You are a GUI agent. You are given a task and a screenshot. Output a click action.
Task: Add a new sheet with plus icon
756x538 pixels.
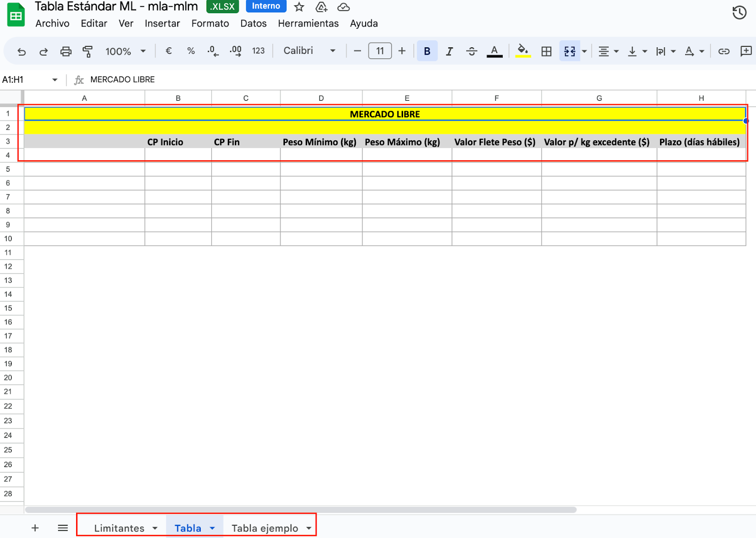[35, 528]
